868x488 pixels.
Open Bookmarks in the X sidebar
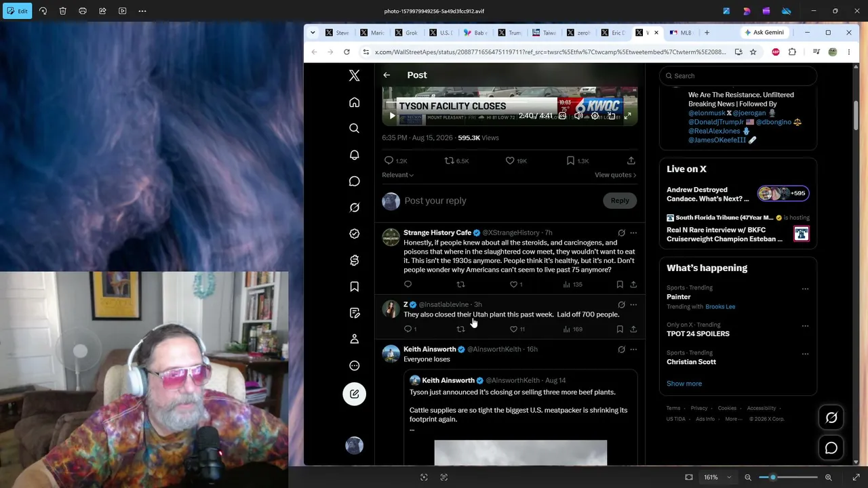tap(354, 287)
